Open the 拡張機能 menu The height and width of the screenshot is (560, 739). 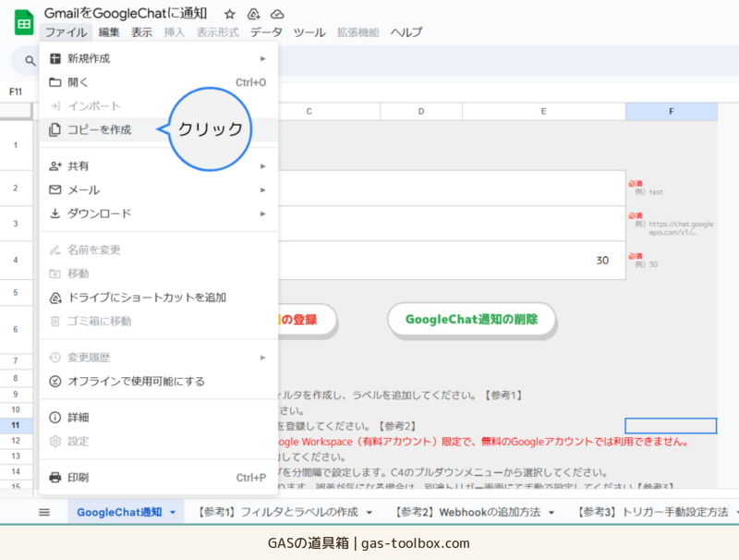pyautogui.click(x=357, y=32)
